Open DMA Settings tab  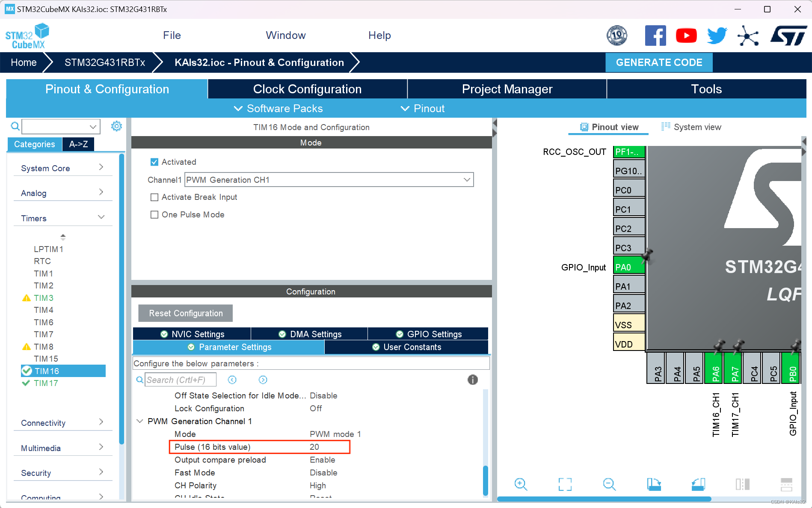[x=309, y=334]
